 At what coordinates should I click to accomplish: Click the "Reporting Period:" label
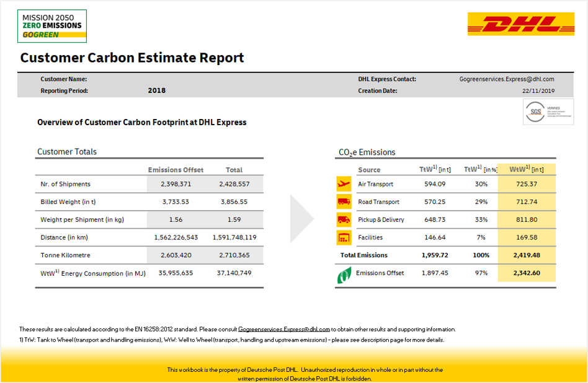click(65, 90)
